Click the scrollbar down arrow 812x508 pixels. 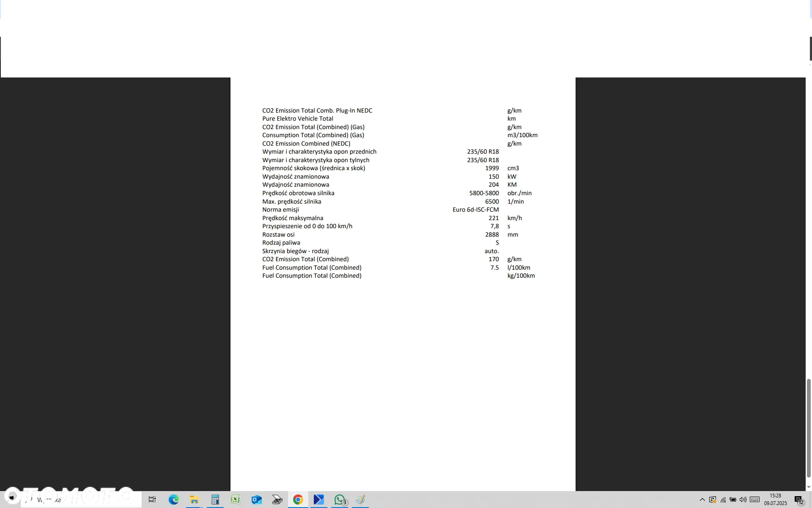pos(809,487)
